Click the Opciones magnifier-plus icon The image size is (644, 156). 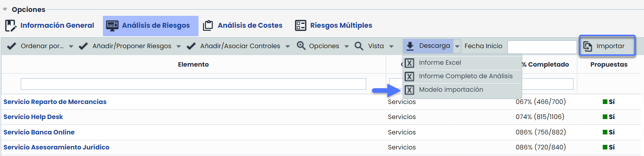(x=301, y=46)
